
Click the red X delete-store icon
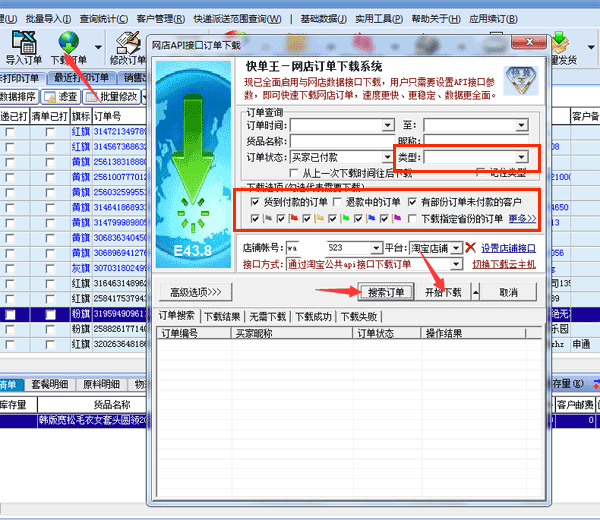click(470, 248)
